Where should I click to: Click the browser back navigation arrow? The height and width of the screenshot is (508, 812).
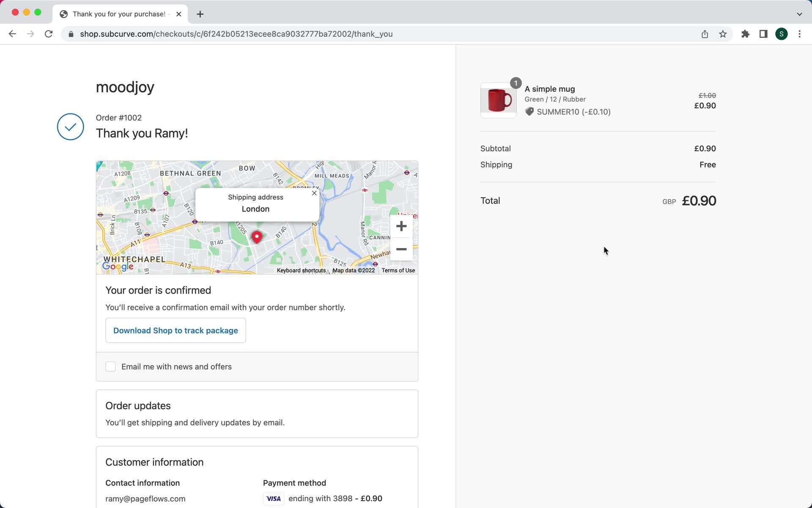click(12, 34)
